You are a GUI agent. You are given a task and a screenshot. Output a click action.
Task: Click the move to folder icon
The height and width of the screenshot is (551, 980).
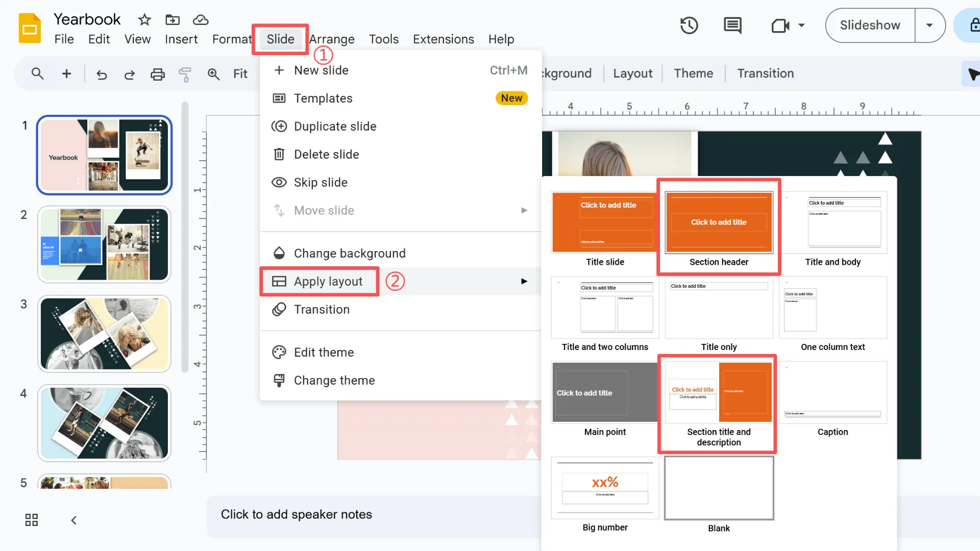pyautogui.click(x=173, y=20)
